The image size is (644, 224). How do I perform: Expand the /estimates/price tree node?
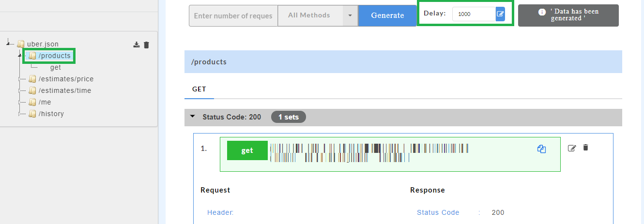coord(20,79)
